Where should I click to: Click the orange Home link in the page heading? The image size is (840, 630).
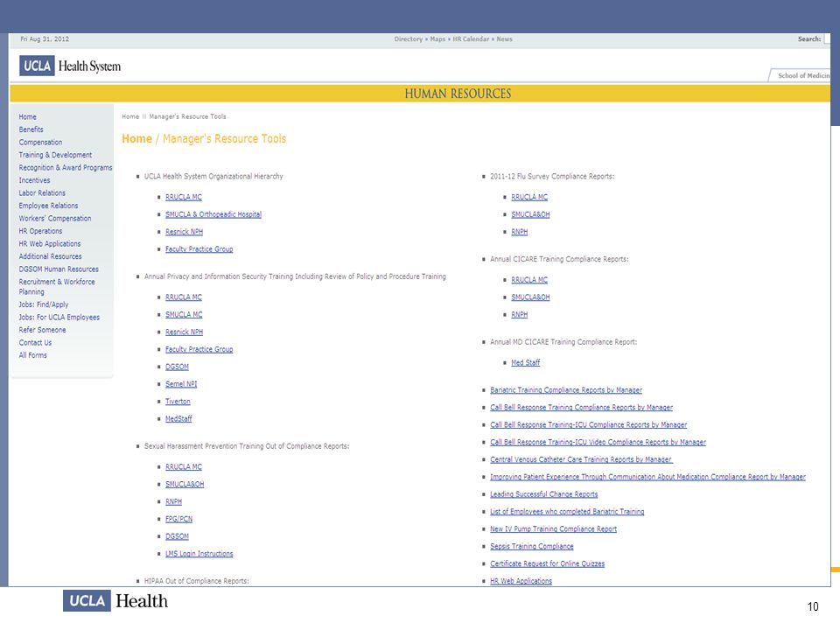click(x=137, y=139)
